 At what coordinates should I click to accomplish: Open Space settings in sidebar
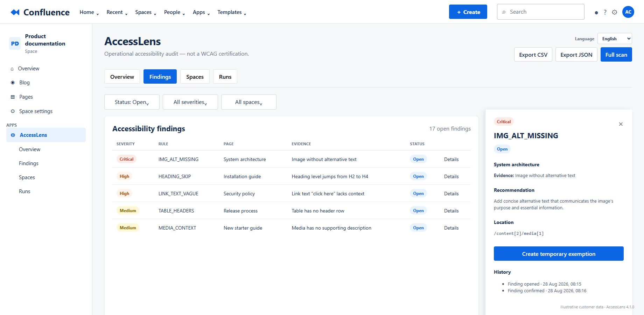tap(36, 111)
